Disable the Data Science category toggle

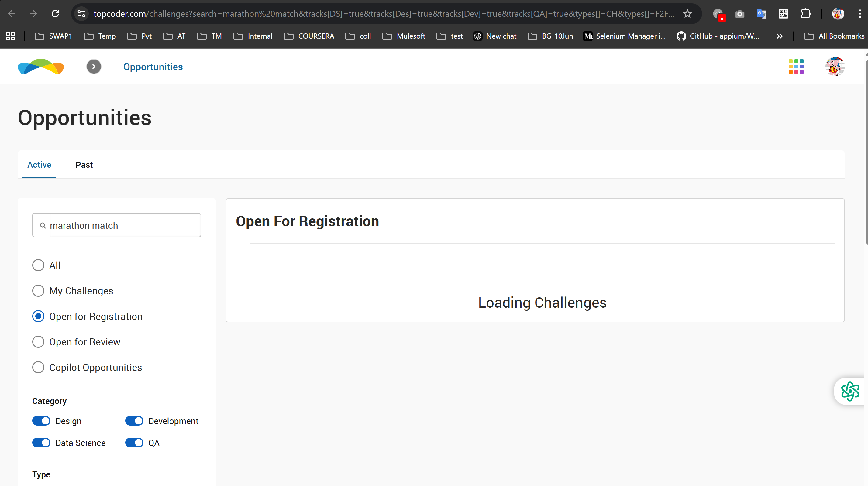[x=41, y=443]
